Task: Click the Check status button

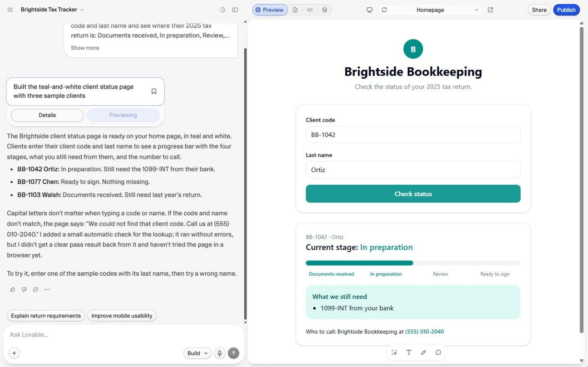Action: pos(413,194)
